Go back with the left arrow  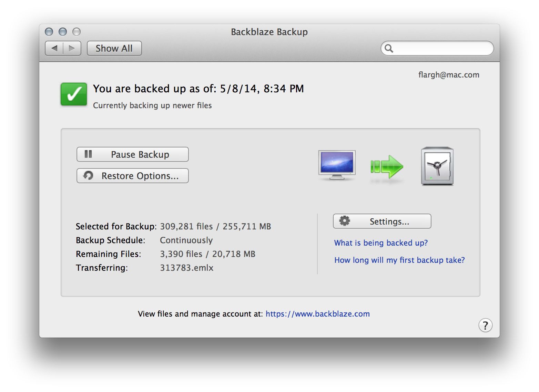(54, 48)
